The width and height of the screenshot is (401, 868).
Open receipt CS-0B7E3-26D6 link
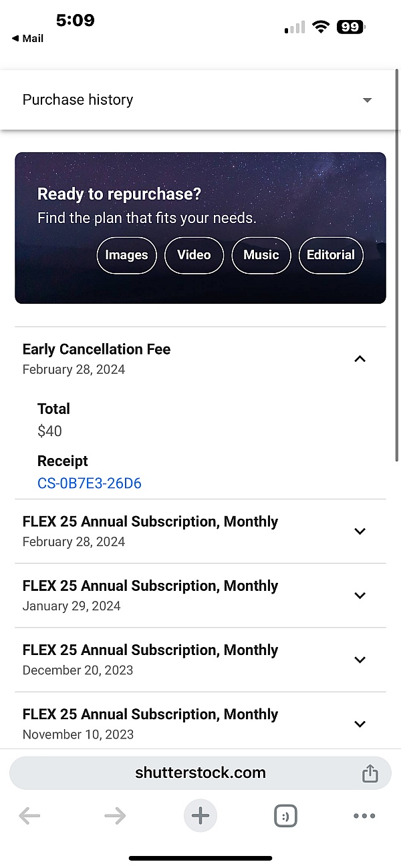(x=90, y=483)
